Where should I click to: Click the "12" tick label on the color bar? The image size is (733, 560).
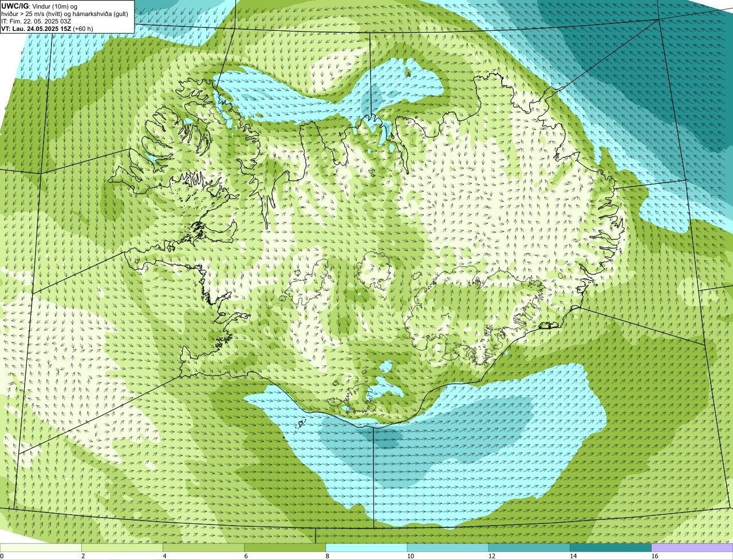491,556
